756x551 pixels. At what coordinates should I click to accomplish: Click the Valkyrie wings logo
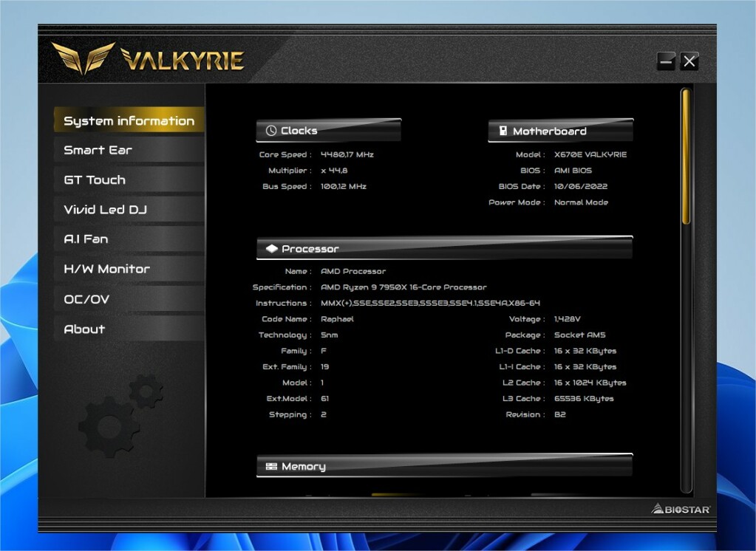pos(84,58)
